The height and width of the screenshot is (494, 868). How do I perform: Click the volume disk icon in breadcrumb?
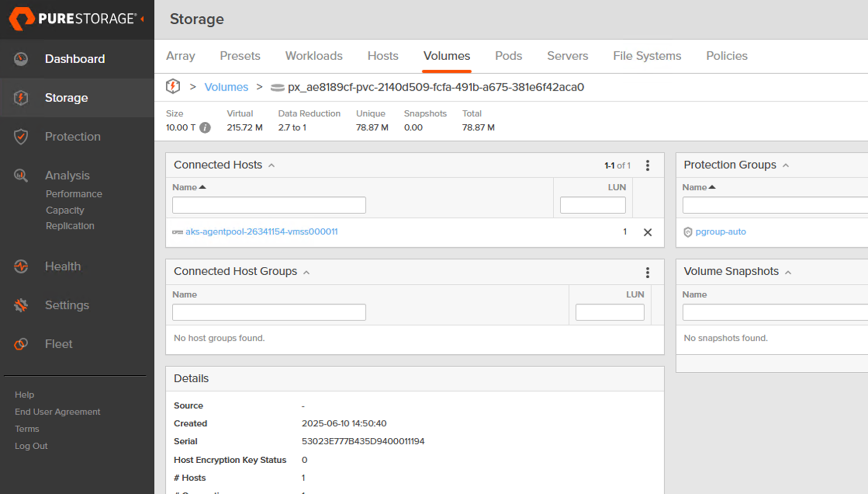click(x=277, y=87)
